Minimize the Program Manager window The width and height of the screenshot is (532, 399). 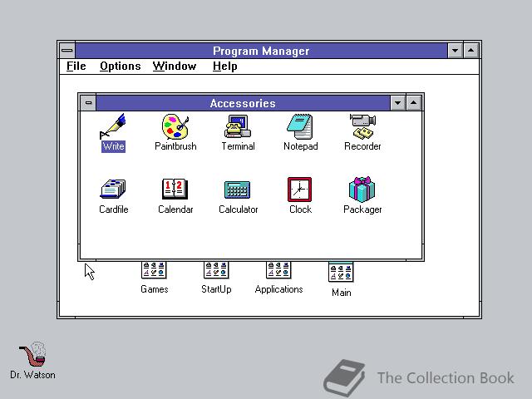click(455, 51)
